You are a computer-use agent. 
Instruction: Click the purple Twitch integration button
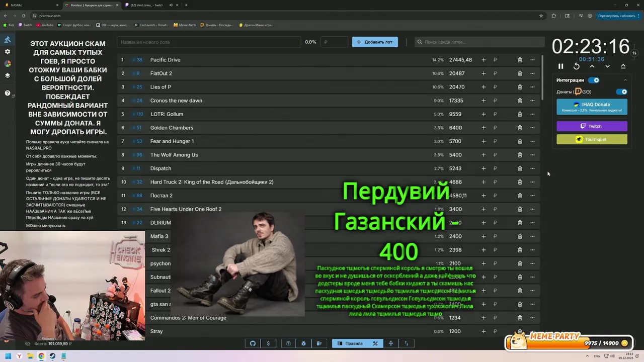(x=592, y=126)
